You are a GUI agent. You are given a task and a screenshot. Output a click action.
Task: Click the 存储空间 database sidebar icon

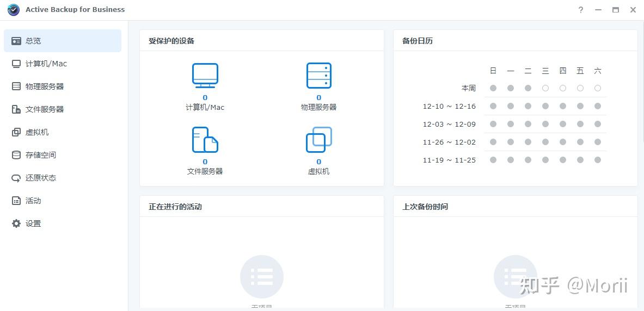pyautogui.click(x=16, y=155)
